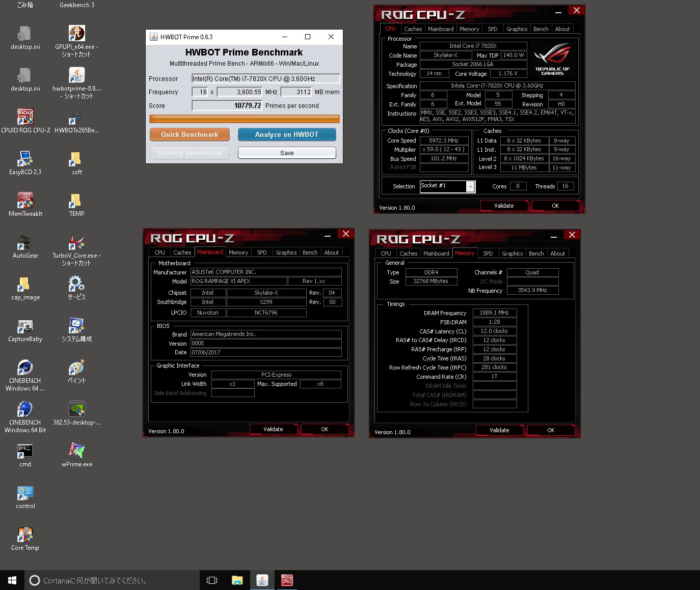The height and width of the screenshot is (590, 700).
Task: Click Validate in the Memory CPU-Z window
Action: 499,430
